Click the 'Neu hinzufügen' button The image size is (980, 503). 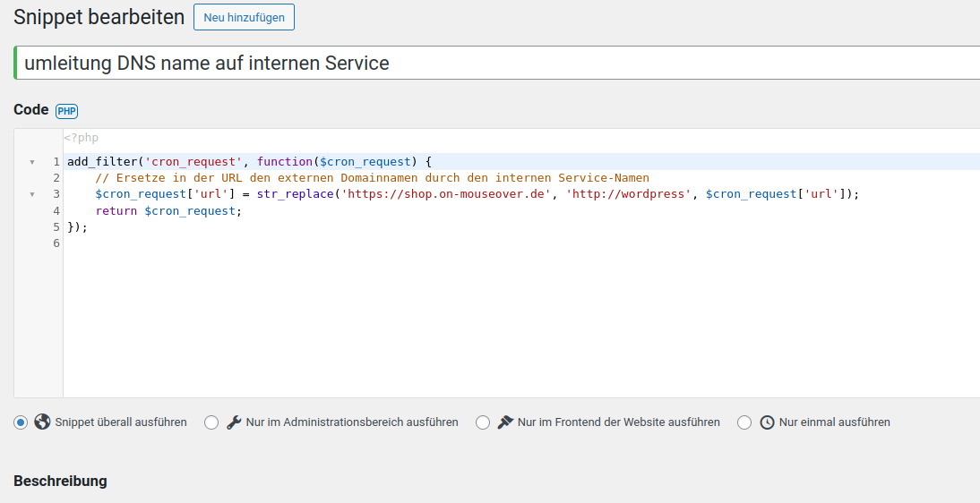tap(244, 17)
